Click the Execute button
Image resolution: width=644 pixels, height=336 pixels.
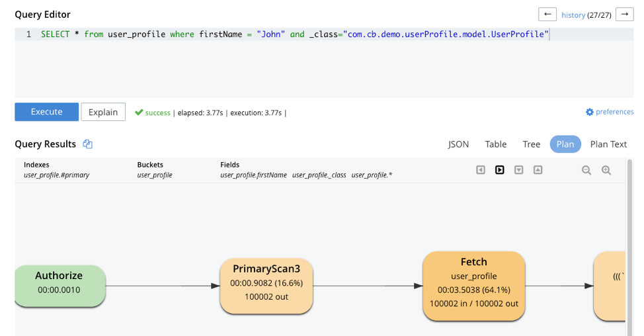pyautogui.click(x=47, y=112)
